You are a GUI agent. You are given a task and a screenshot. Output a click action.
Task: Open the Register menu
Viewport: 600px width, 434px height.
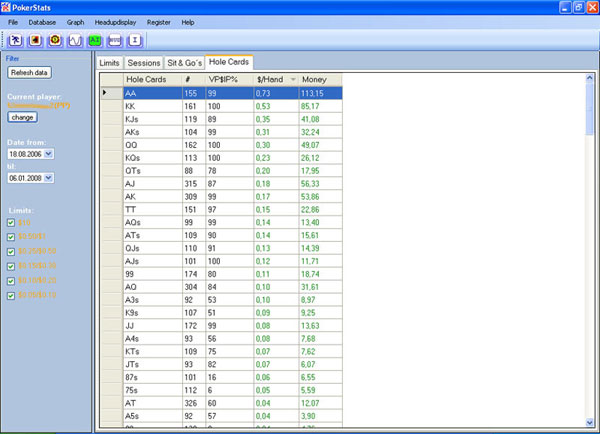tap(158, 22)
